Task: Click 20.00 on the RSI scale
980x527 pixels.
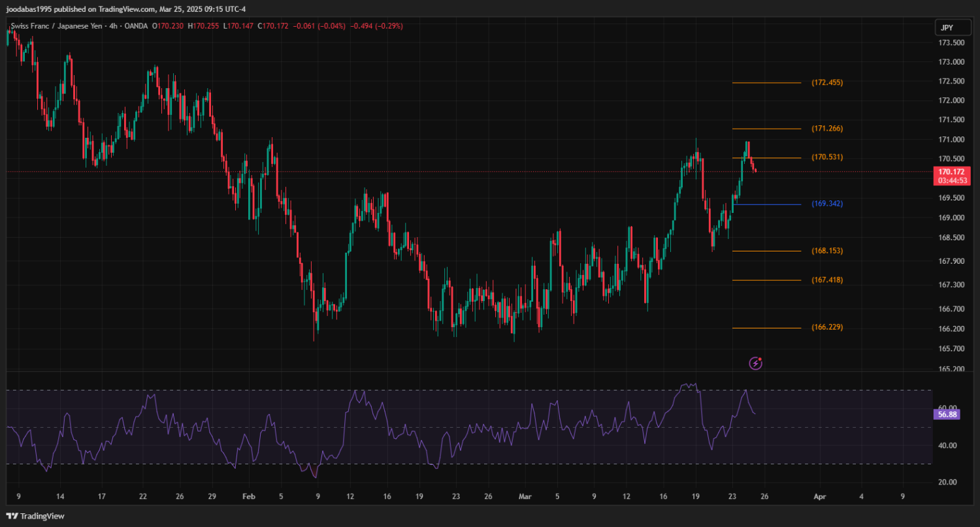Action: [947, 482]
